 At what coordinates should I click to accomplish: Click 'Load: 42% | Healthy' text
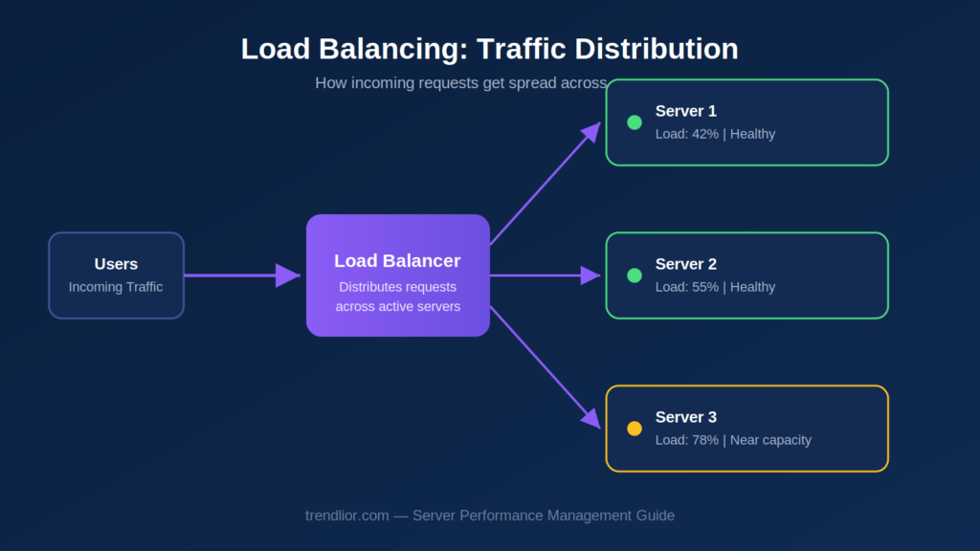click(x=715, y=134)
